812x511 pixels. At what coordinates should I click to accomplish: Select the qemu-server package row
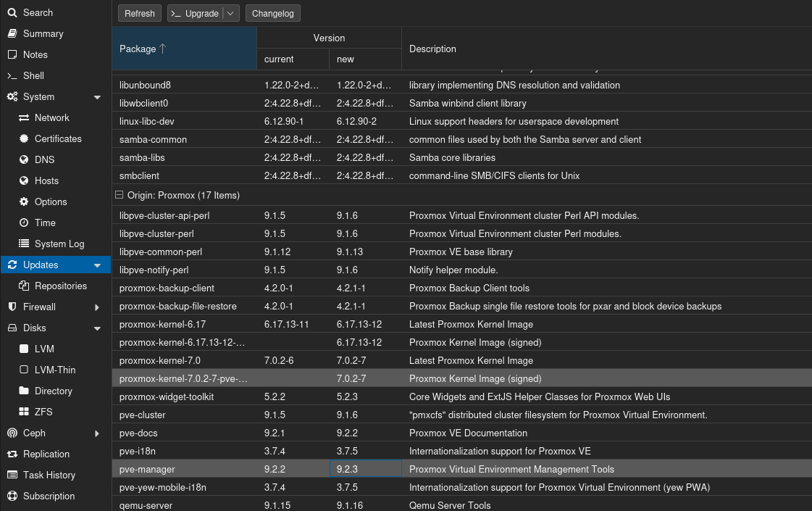[462, 504]
